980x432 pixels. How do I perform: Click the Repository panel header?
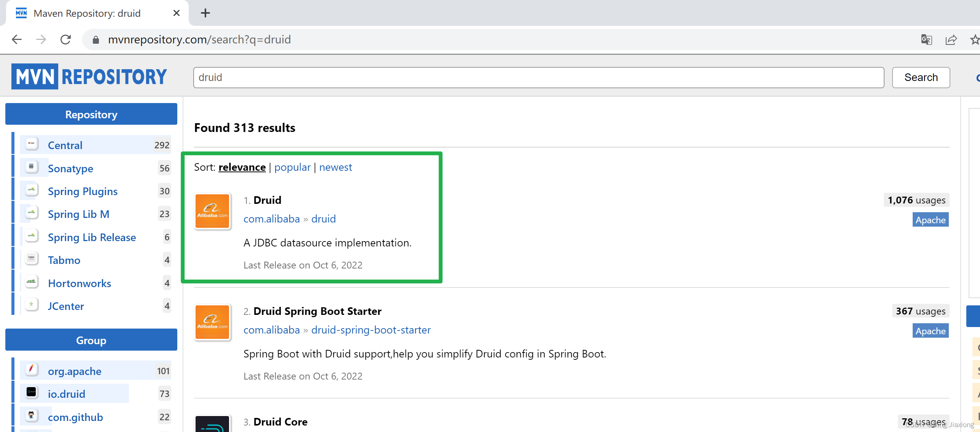91,114
